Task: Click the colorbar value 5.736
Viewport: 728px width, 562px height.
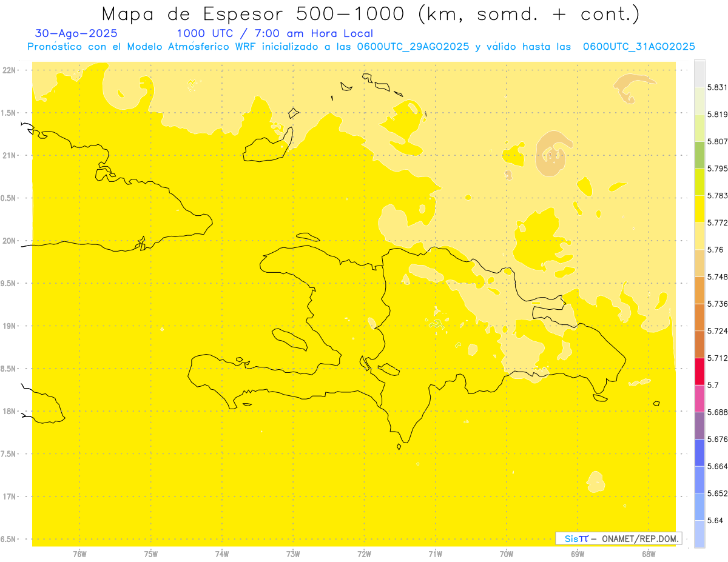Action: (x=718, y=304)
